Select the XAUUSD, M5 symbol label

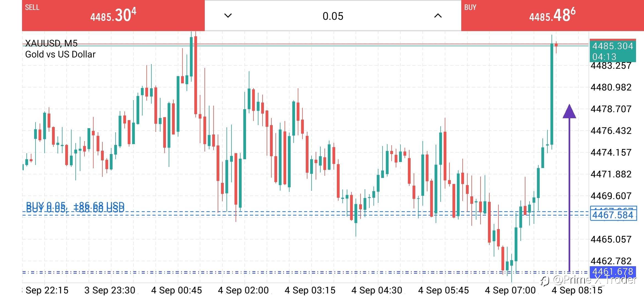click(x=51, y=43)
